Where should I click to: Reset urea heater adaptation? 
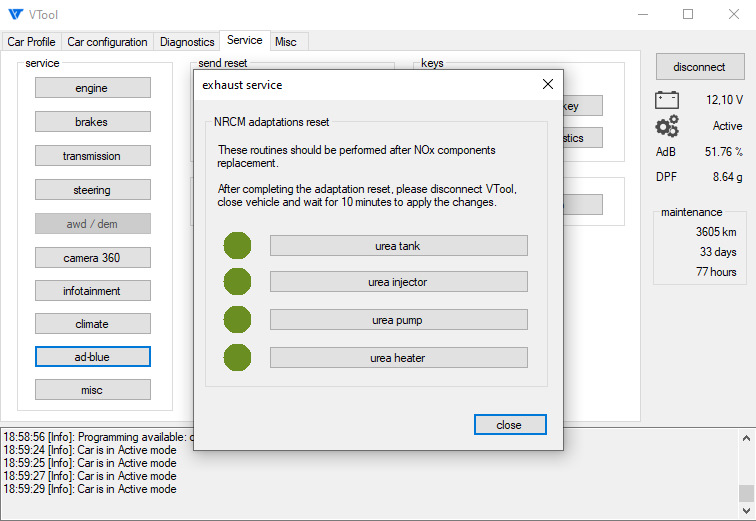click(x=399, y=358)
